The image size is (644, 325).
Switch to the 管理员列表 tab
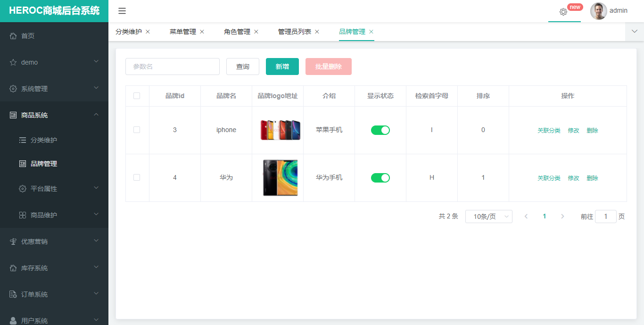[295, 32]
